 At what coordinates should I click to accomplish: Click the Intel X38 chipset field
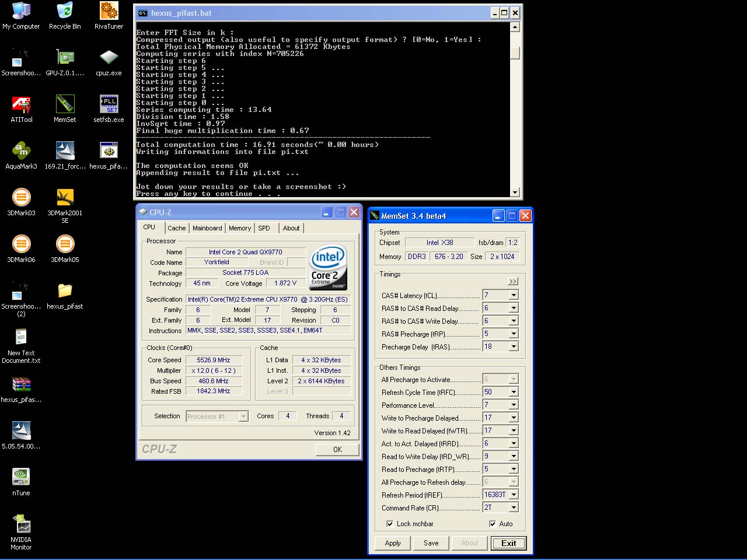pyautogui.click(x=439, y=243)
